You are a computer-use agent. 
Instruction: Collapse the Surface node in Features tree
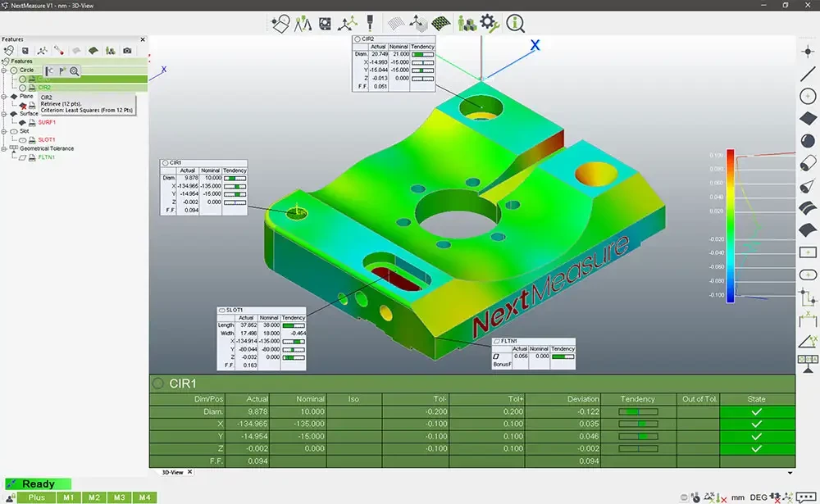[4, 113]
